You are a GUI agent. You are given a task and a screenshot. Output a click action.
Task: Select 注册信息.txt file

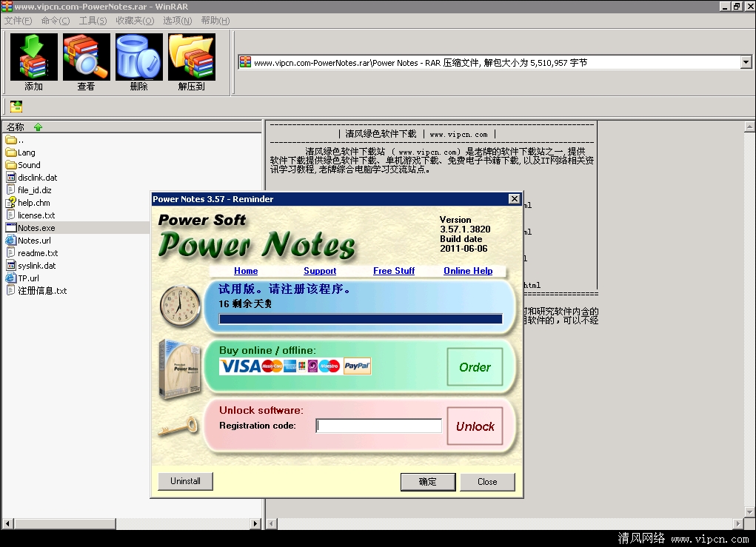36,290
